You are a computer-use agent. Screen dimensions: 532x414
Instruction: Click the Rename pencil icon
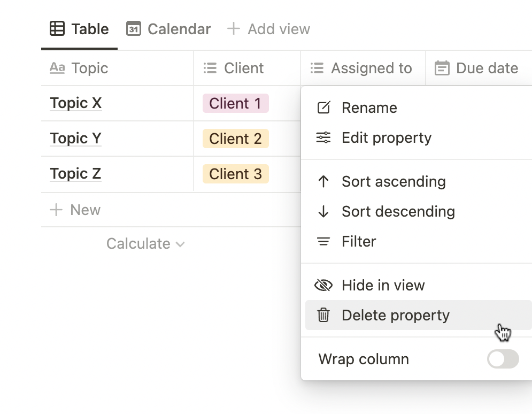[x=323, y=108]
